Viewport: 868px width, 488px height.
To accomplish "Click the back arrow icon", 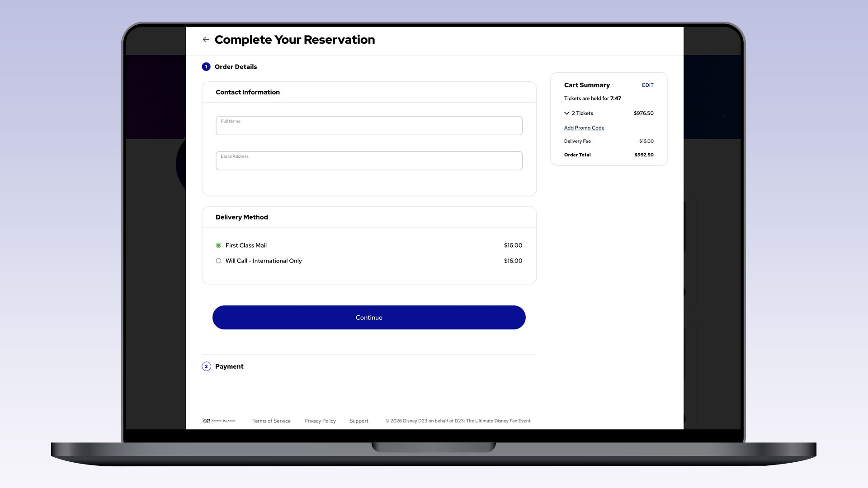I will tap(206, 40).
